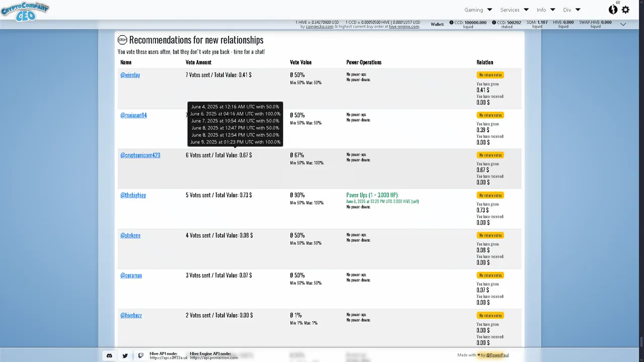
Task: Click the info icon beside CCD liquid balance
Action: pyautogui.click(x=451, y=23)
